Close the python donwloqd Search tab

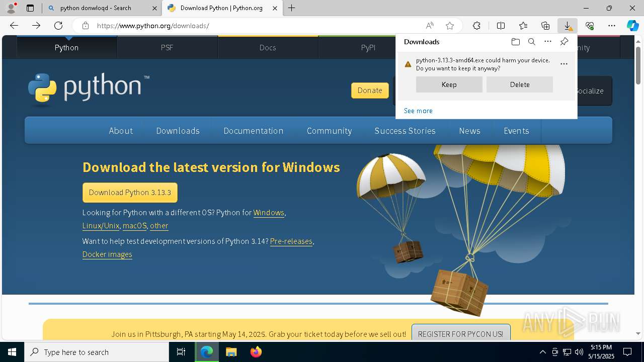[x=155, y=8]
